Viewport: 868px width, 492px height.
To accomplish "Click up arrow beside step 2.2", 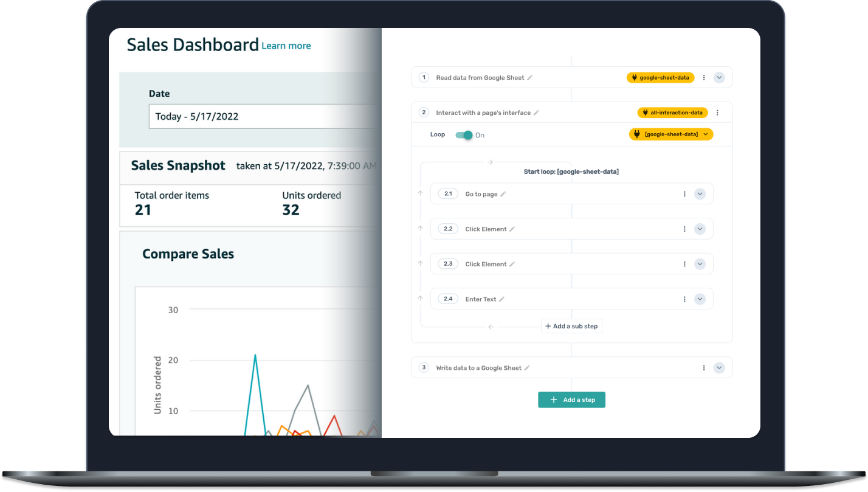I will (x=420, y=229).
